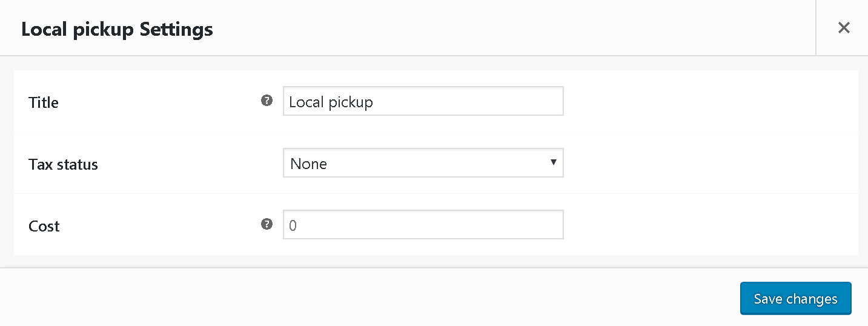868x326 pixels.
Task: Close the Local pickup Settings dialog
Action: tap(843, 28)
